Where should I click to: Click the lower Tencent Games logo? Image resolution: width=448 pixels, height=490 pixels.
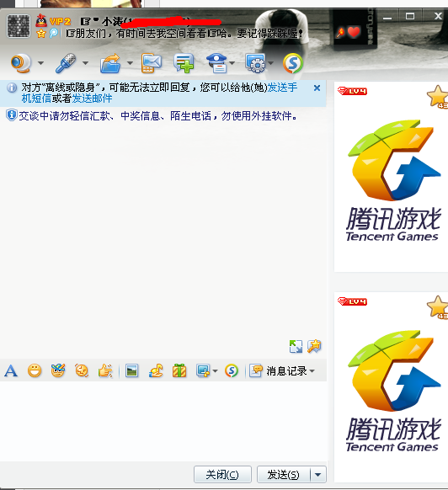click(393, 391)
